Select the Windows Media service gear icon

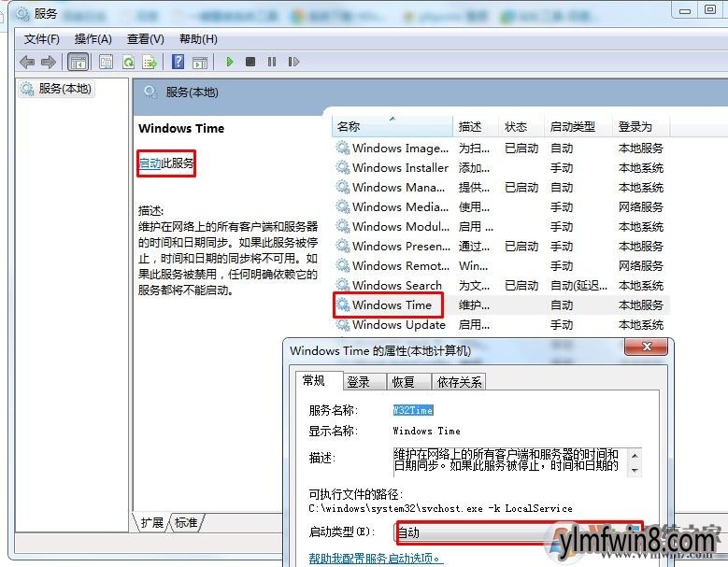pyautogui.click(x=343, y=206)
